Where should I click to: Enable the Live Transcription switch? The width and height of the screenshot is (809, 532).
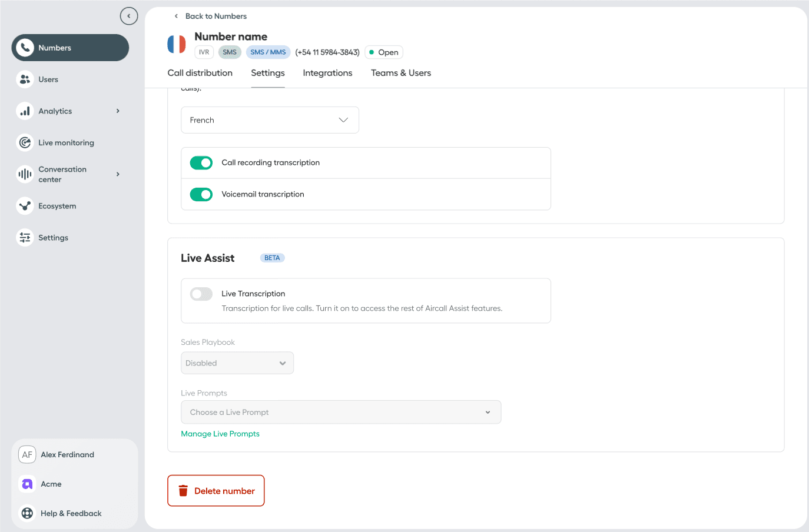(201, 294)
